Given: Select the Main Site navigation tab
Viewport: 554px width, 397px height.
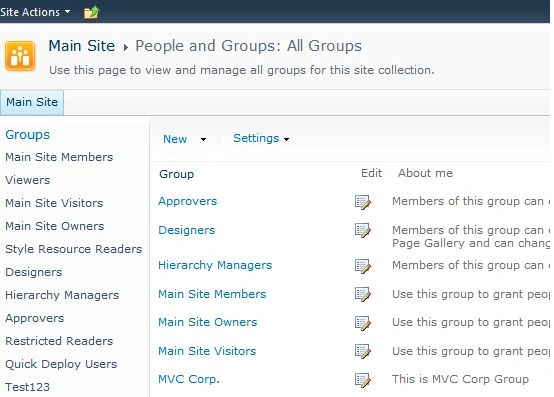Looking at the screenshot, I should pos(32,102).
